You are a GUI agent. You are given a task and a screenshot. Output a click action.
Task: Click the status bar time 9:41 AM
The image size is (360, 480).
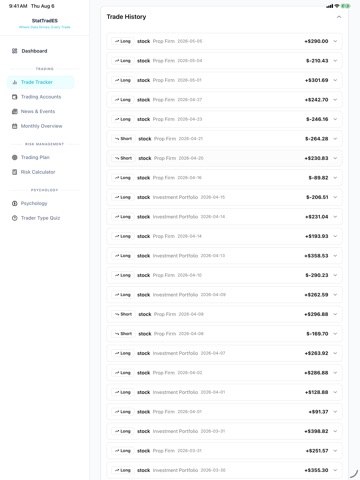18,6
